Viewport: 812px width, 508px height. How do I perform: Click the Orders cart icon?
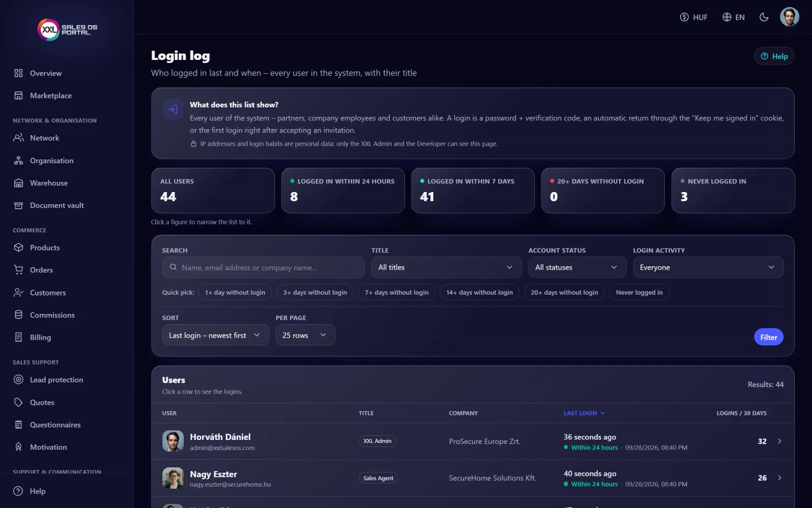tap(18, 270)
